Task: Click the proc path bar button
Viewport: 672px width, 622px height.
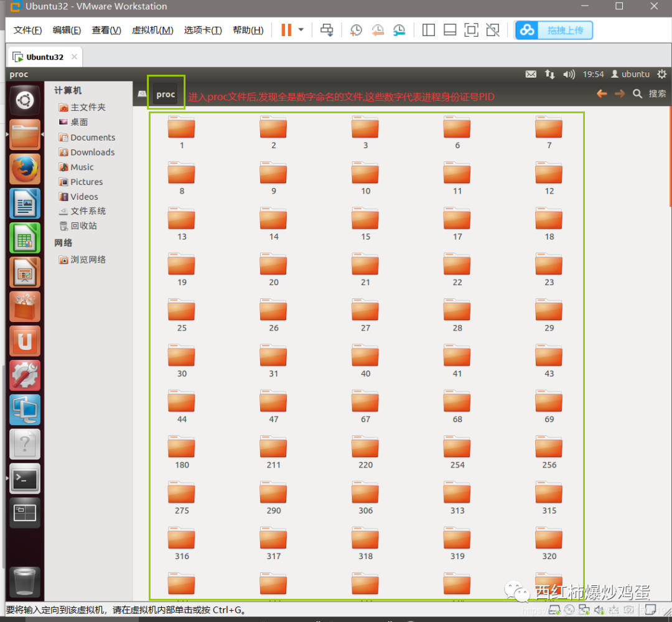Action: tap(166, 95)
